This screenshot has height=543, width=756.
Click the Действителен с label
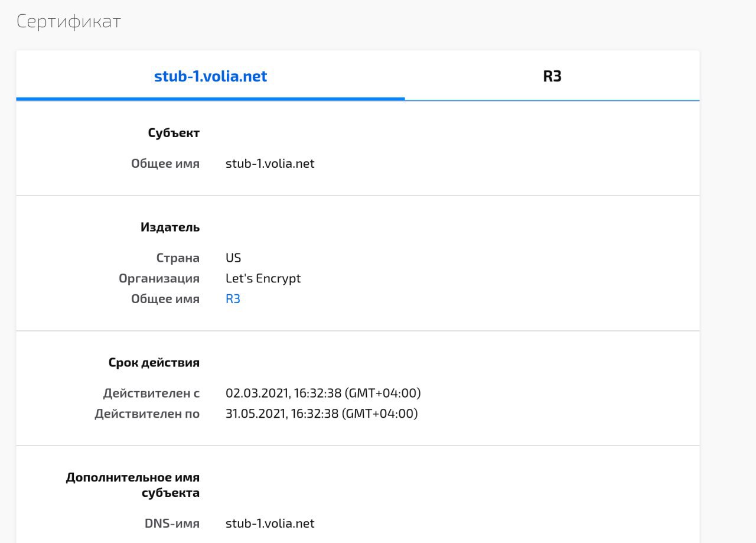tap(151, 394)
